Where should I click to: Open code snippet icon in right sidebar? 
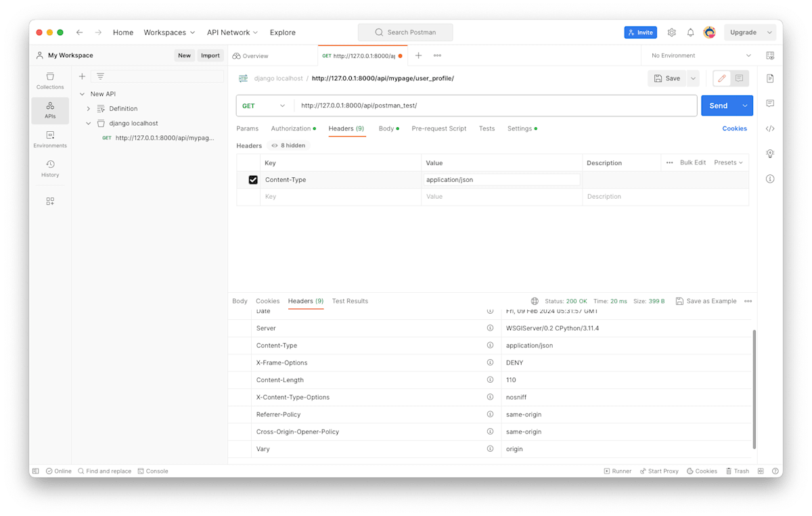[x=770, y=128]
